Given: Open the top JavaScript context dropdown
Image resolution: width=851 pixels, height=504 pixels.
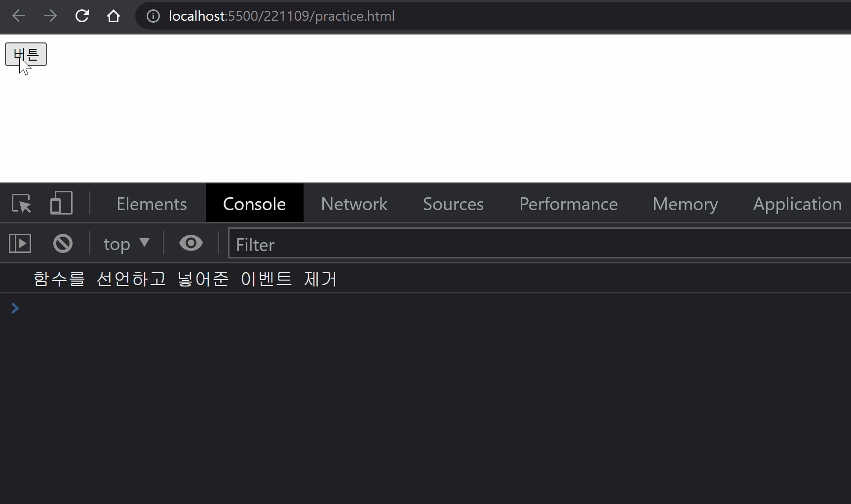Looking at the screenshot, I should tap(126, 244).
